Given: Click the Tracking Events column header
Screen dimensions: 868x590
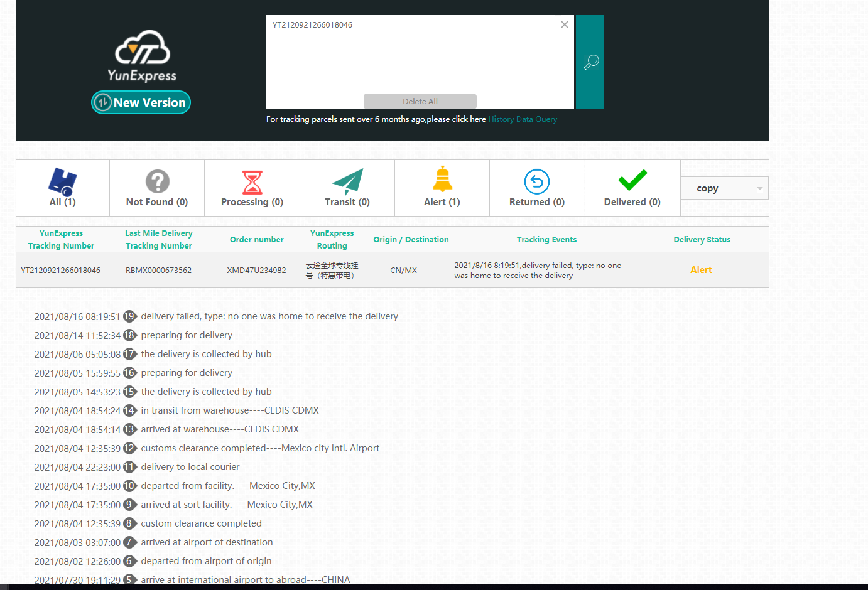Looking at the screenshot, I should coord(546,239).
